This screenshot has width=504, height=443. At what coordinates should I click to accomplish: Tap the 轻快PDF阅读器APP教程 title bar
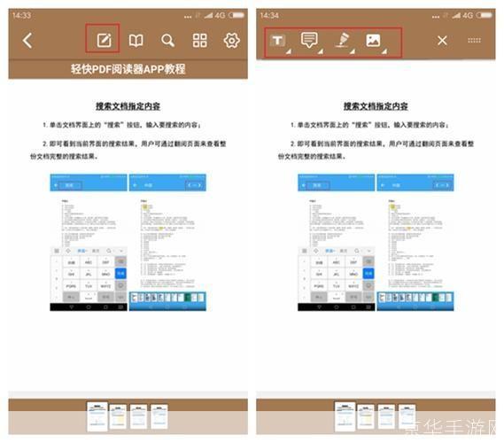pos(128,69)
